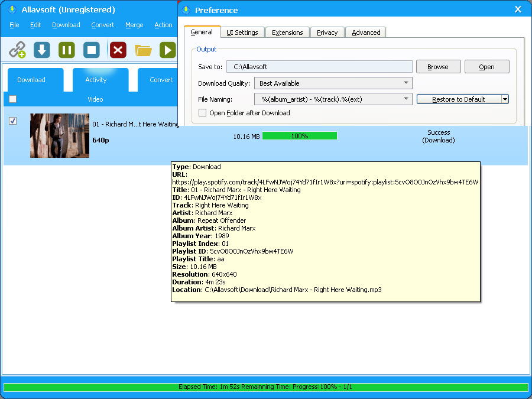Screen dimensions: 532x399
Task: Open the Action menu
Action: [163, 25]
